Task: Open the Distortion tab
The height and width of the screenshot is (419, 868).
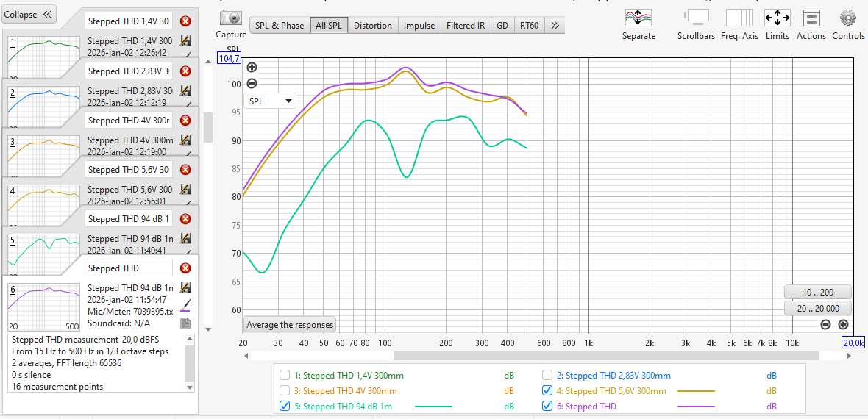Action: click(372, 26)
